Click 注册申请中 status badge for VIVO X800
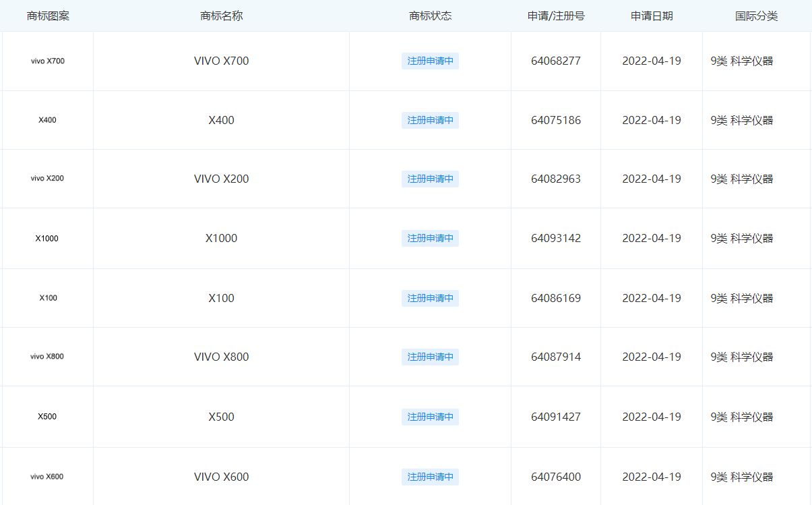812x505 pixels. point(430,357)
